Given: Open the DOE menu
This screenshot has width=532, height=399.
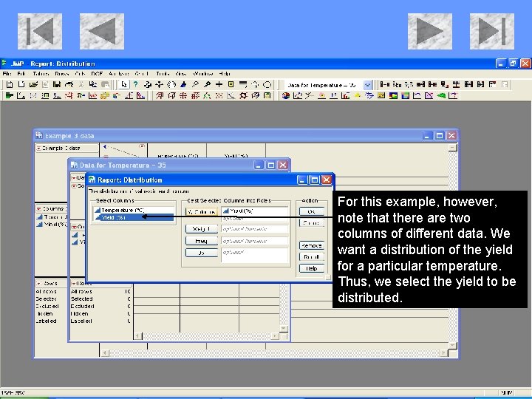Looking at the screenshot, I should click(97, 74).
